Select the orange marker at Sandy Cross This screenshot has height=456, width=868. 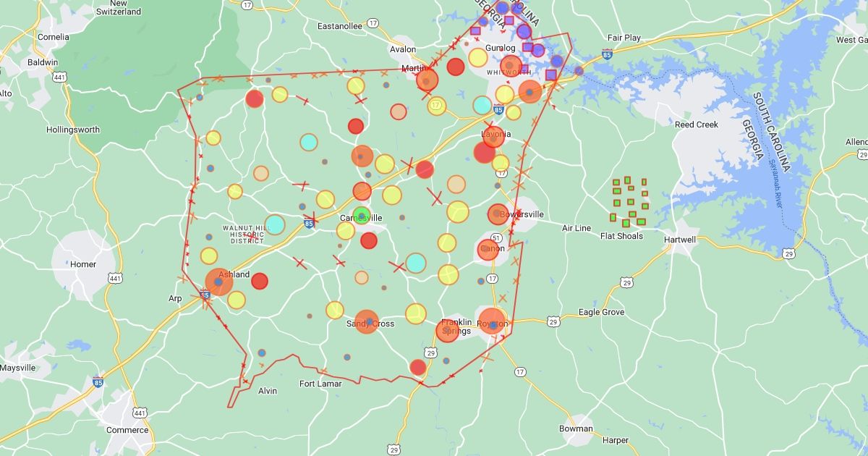(x=367, y=321)
